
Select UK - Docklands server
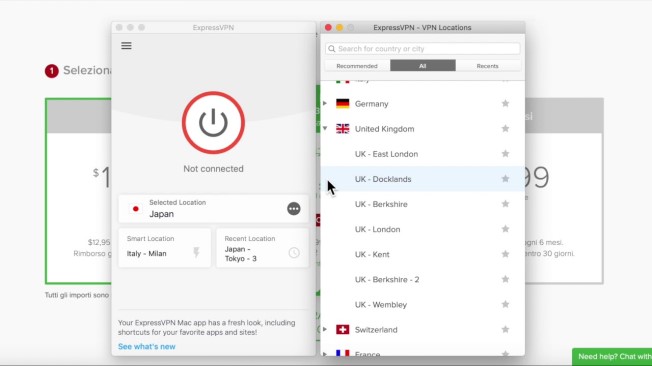pos(422,179)
